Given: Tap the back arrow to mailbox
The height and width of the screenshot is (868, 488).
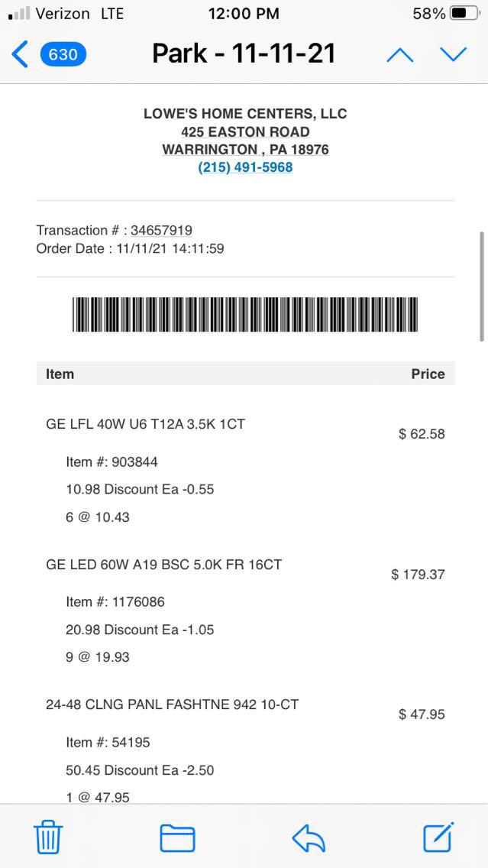Looking at the screenshot, I should [x=20, y=54].
